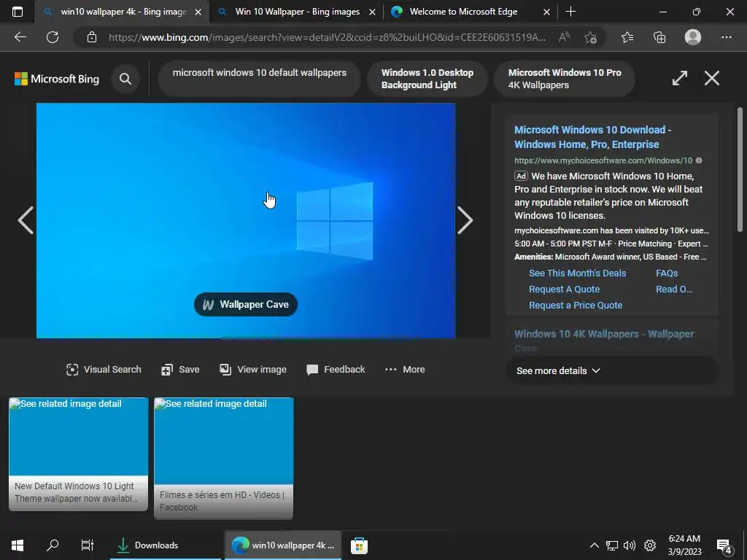
Task: Open Task View
Action: point(88,545)
